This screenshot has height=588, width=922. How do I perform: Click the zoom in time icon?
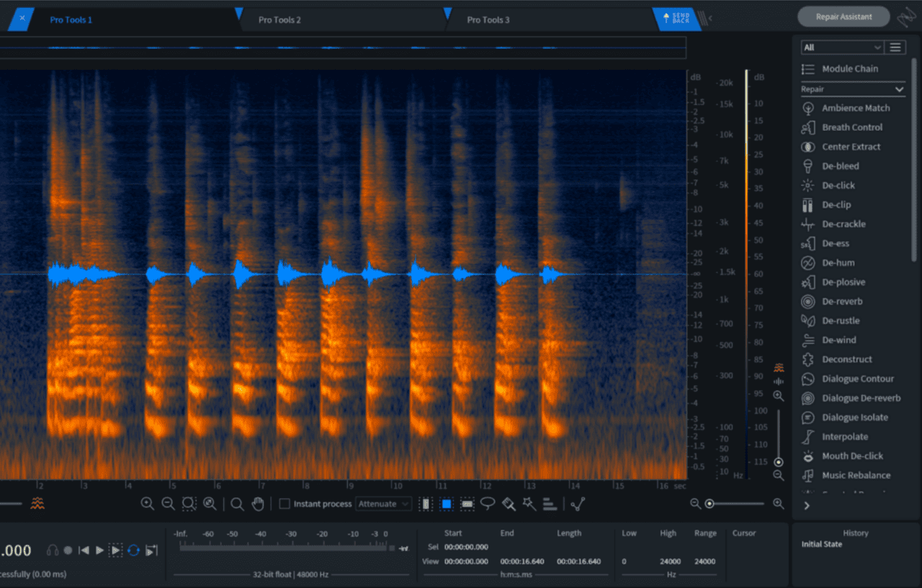[147, 504]
